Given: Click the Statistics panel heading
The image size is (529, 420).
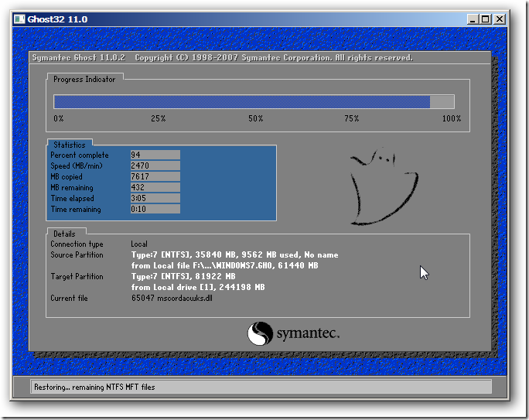Looking at the screenshot, I should 70,145.
